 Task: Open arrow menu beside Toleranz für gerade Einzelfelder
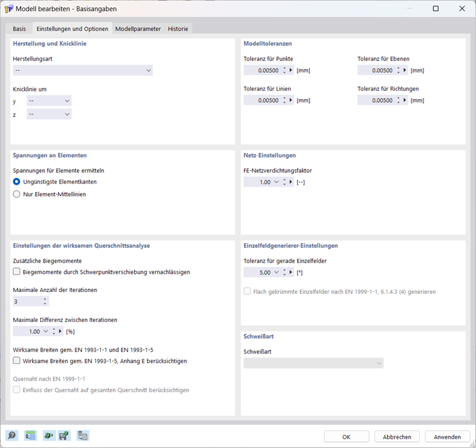coord(291,273)
